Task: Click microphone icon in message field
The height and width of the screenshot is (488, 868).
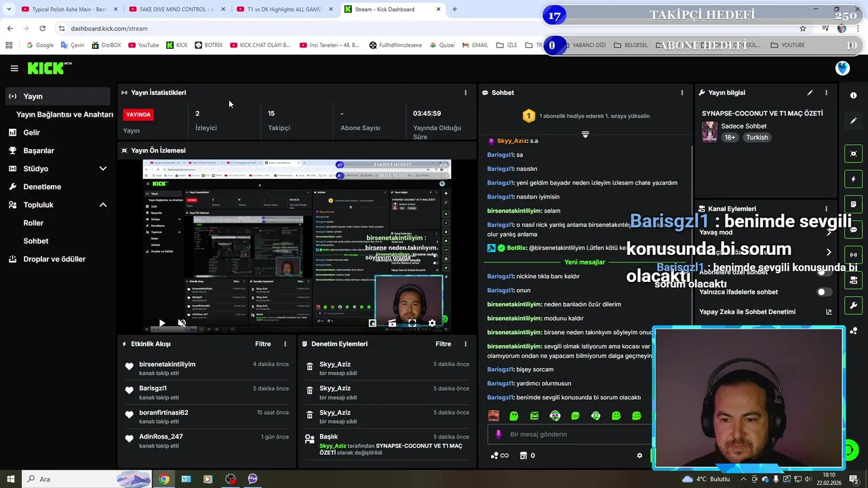Action: [x=498, y=434]
